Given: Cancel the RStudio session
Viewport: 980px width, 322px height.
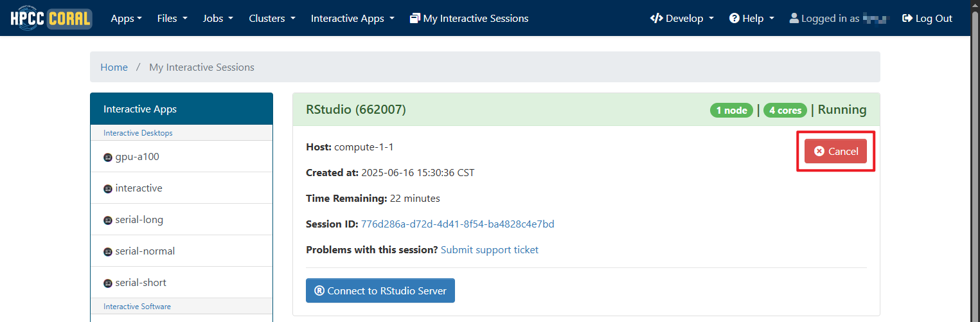Looking at the screenshot, I should (835, 151).
